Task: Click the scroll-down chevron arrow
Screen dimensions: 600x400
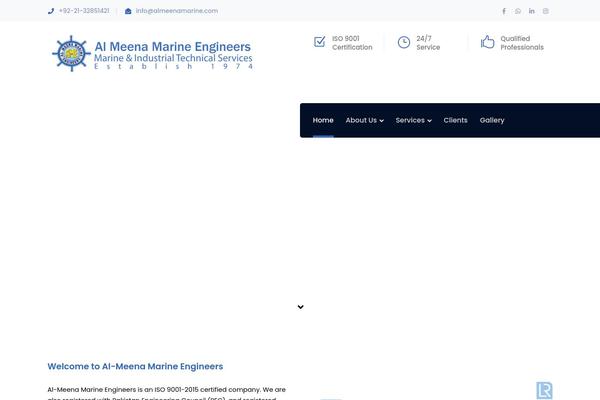Action: 300,307
